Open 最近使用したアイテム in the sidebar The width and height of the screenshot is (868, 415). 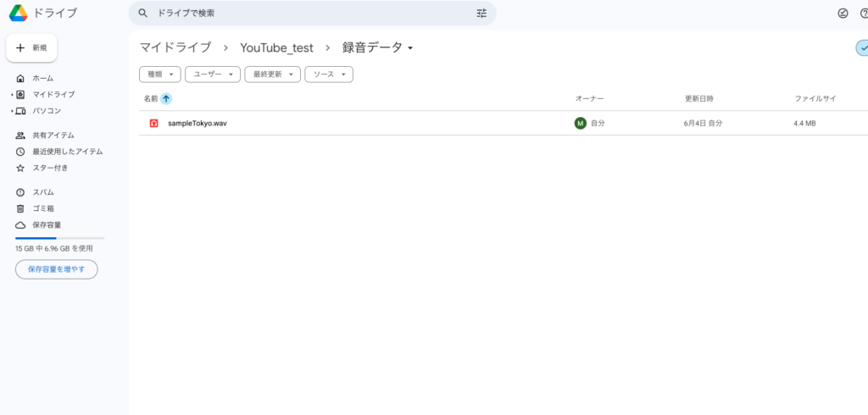pos(68,152)
